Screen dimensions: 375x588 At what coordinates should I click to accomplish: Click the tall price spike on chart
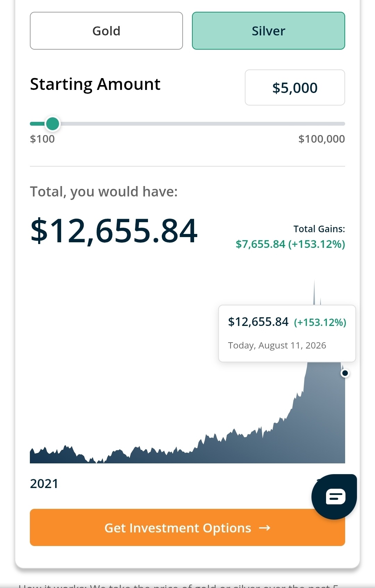click(x=314, y=292)
